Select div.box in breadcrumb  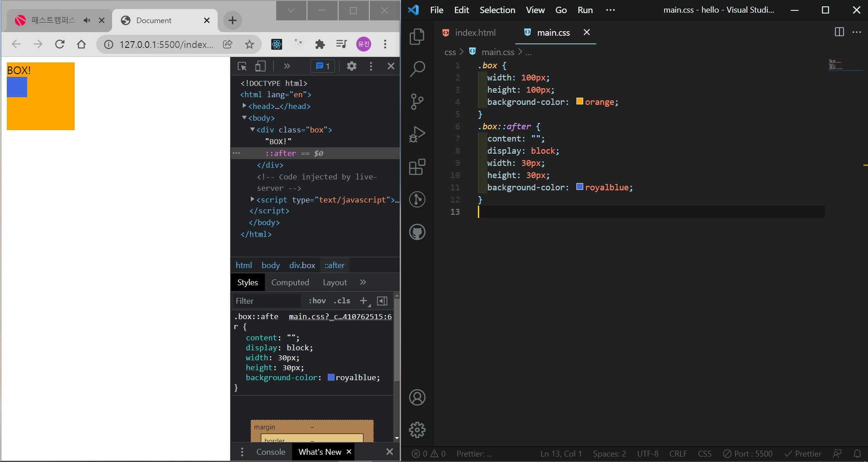pos(302,265)
